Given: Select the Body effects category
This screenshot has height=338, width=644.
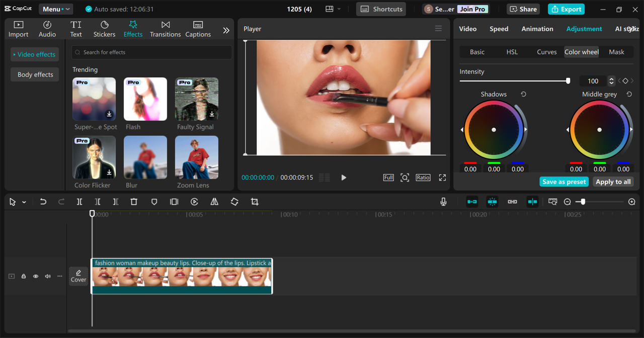Looking at the screenshot, I should point(35,74).
